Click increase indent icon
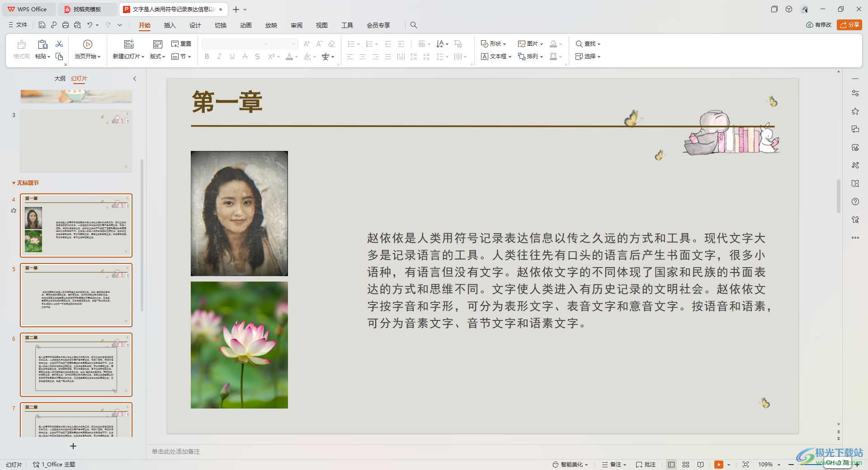Image resolution: width=868 pixels, height=470 pixels. click(401, 44)
